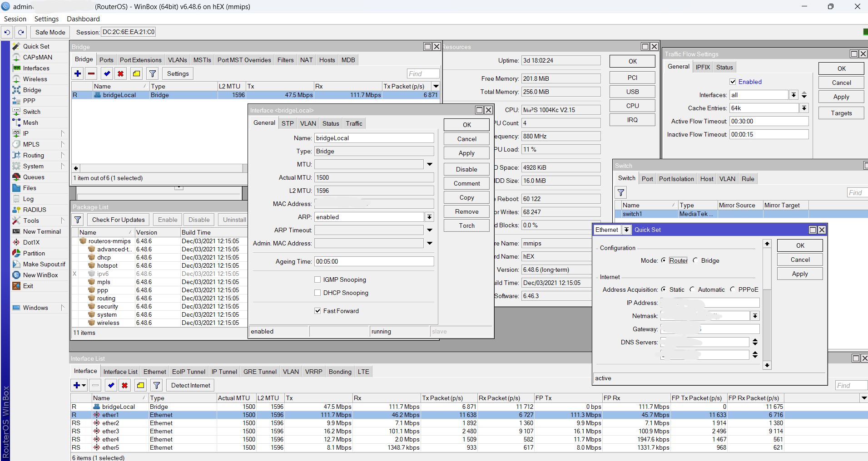
Task: Click the blue checkmark enable icon in Interface List
Action: (111, 385)
